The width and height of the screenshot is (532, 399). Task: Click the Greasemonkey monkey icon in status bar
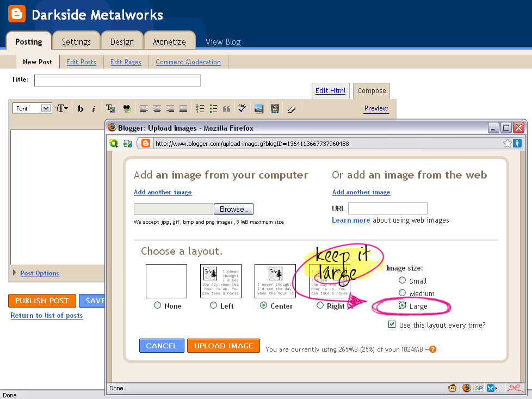tap(452, 388)
